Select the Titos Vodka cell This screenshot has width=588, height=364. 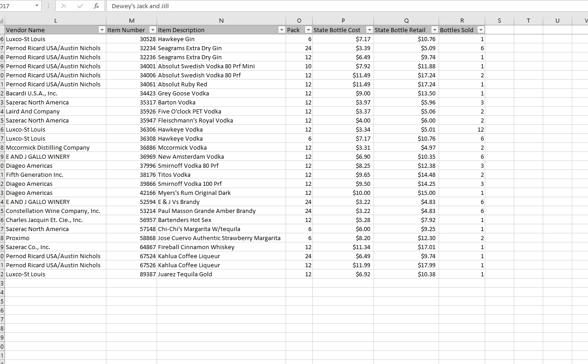pos(221,175)
